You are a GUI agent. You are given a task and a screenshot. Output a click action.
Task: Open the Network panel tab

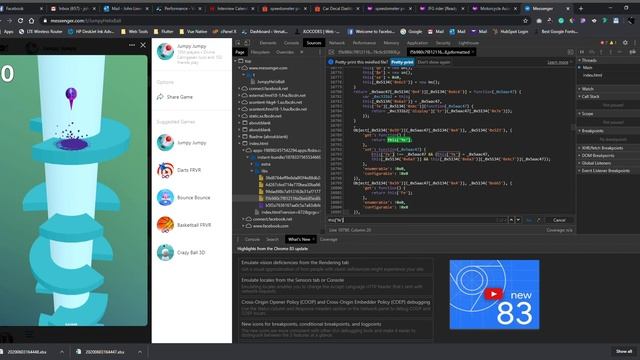coord(337,43)
